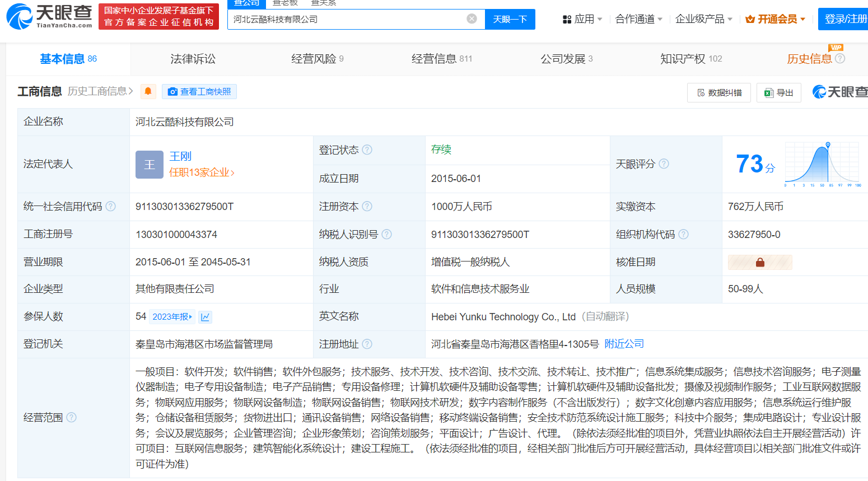This screenshot has width=868, height=481.
Task: Click the 存续 registration status
Action: (441, 150)
